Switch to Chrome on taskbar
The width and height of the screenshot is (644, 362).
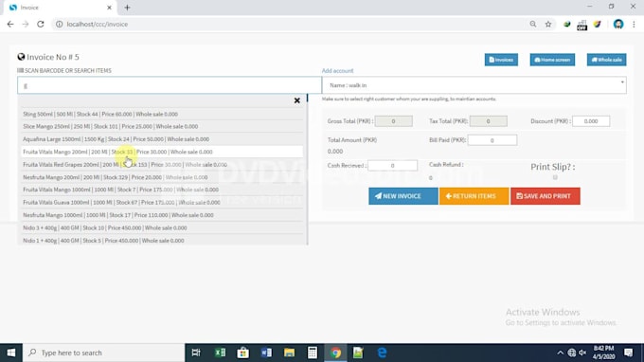[335, 353]
